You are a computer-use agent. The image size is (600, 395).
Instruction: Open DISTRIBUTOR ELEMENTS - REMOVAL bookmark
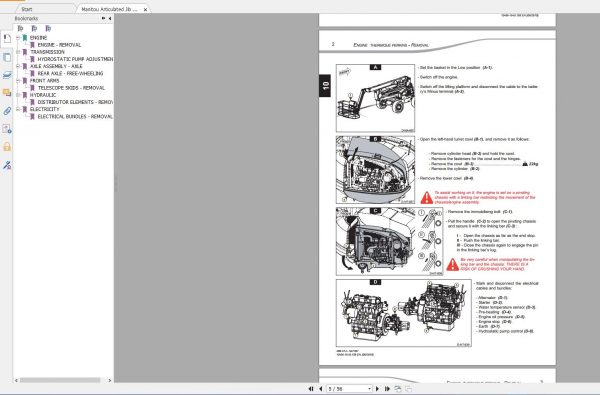click(x=75, y=102)
